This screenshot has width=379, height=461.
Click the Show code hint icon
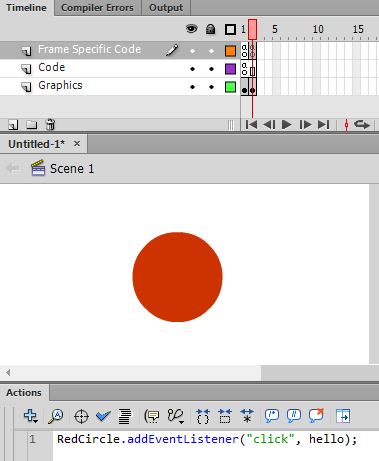pos(151,416)
